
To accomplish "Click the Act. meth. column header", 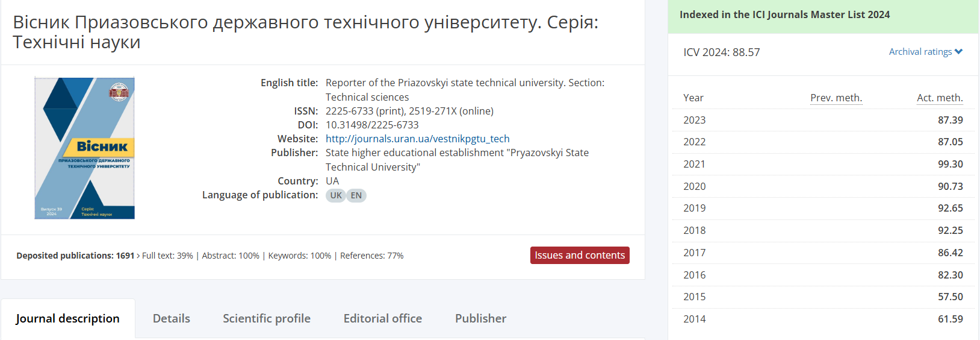I will click(x=940, y=98).
